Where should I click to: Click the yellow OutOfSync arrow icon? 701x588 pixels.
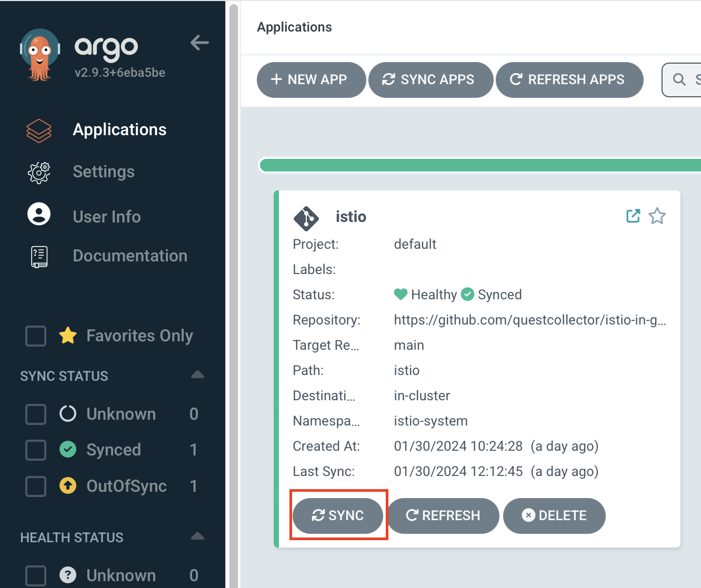(68, 485)
